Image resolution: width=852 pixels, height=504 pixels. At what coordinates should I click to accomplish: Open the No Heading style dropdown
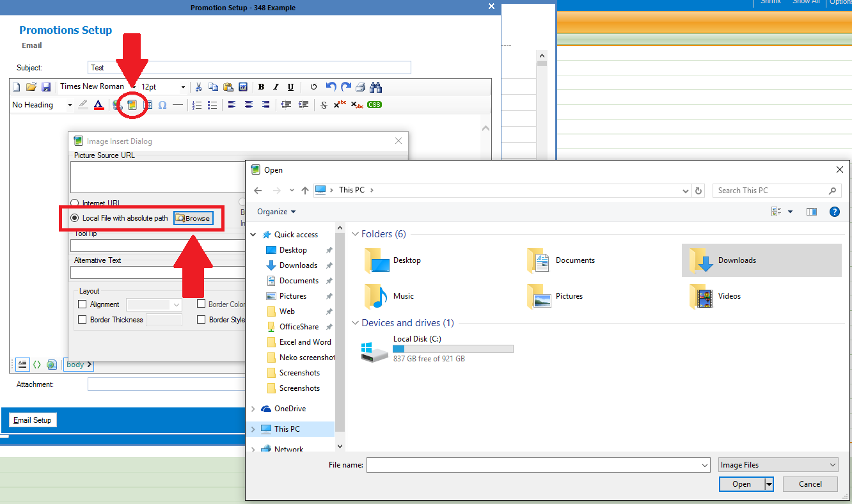[42, 105]
